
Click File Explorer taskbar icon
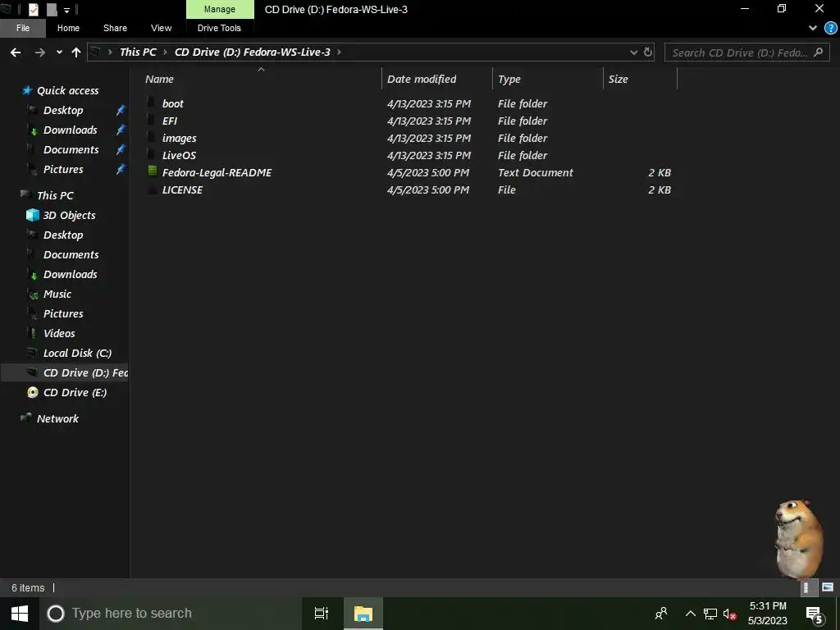coord(363,614)
